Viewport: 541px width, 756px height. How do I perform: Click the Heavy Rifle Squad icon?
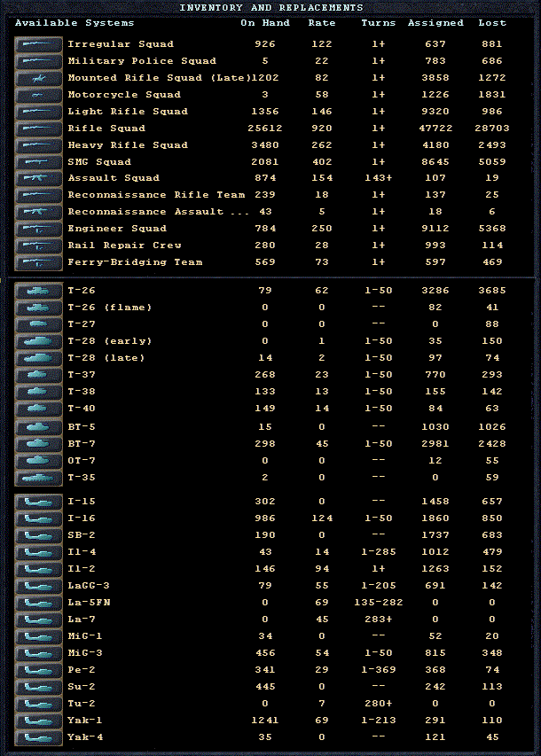pos(39,145)
